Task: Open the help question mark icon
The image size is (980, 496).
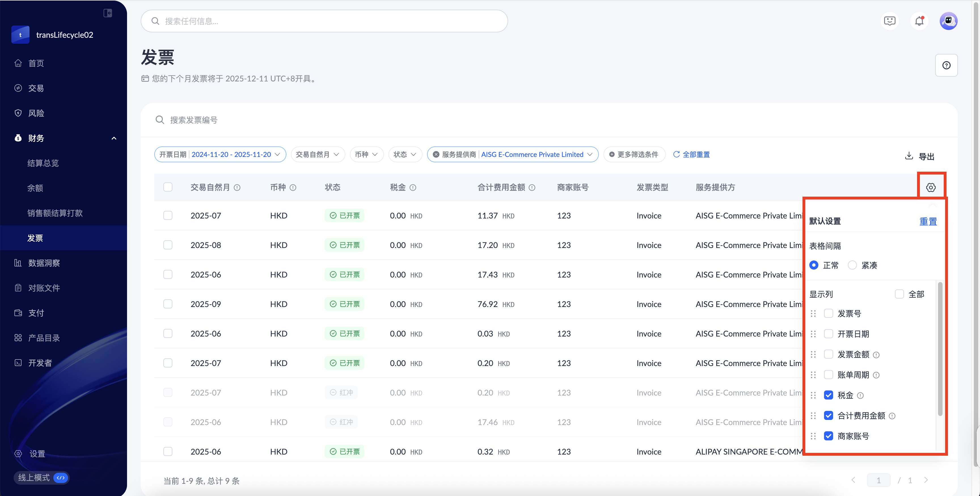Action: click(946, 66)
